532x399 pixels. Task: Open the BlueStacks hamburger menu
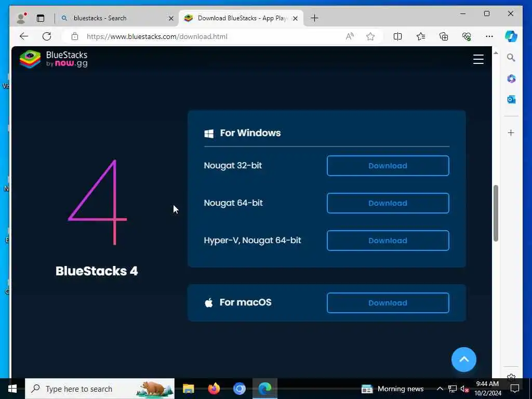(x=478, y=59)
